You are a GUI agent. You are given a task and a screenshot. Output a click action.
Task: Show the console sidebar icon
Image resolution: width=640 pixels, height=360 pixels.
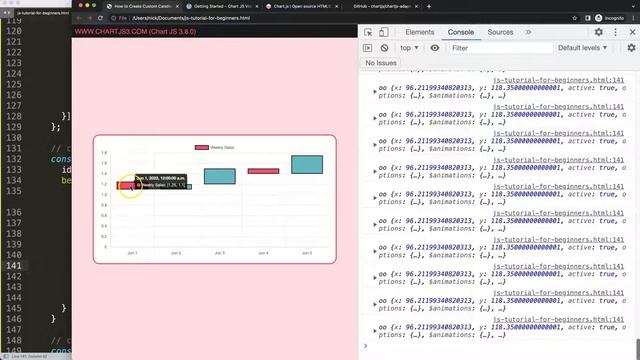tap(368, 48)
